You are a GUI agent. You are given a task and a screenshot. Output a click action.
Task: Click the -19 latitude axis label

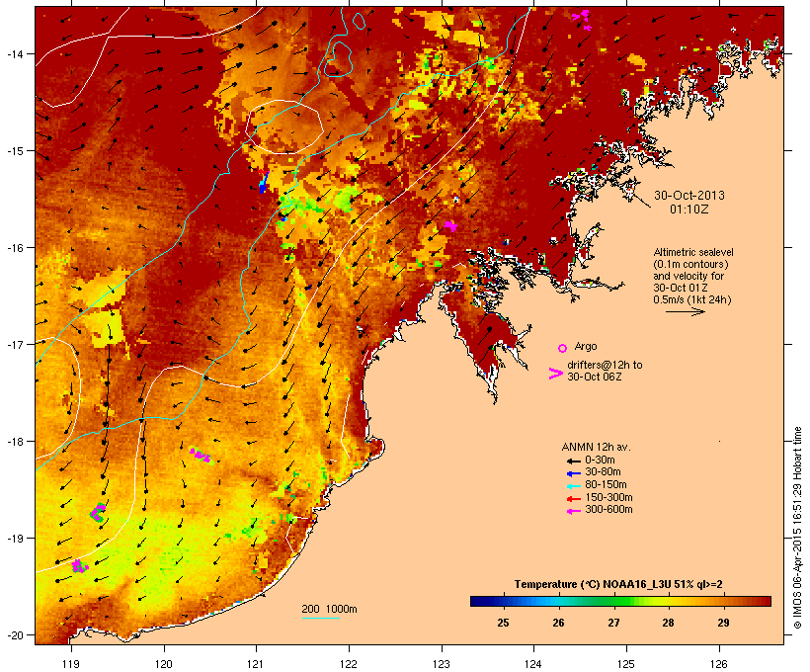[x=14, y=539]
